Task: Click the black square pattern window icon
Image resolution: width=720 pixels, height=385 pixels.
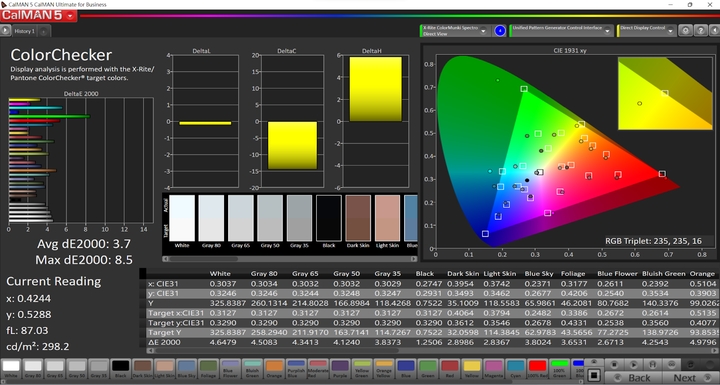Action: click(594, 375)
